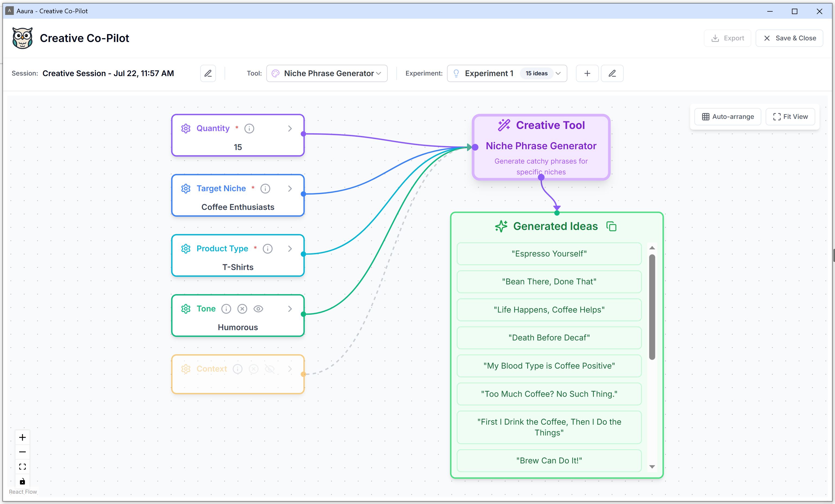Screen dimensions: 835x504
Task: Click the Quantity value 15
Action: [238, 147]
